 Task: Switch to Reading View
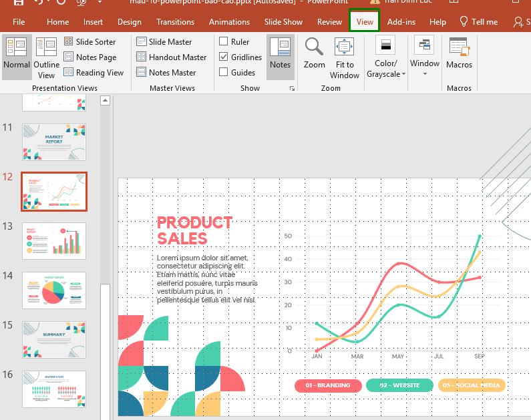94,72
